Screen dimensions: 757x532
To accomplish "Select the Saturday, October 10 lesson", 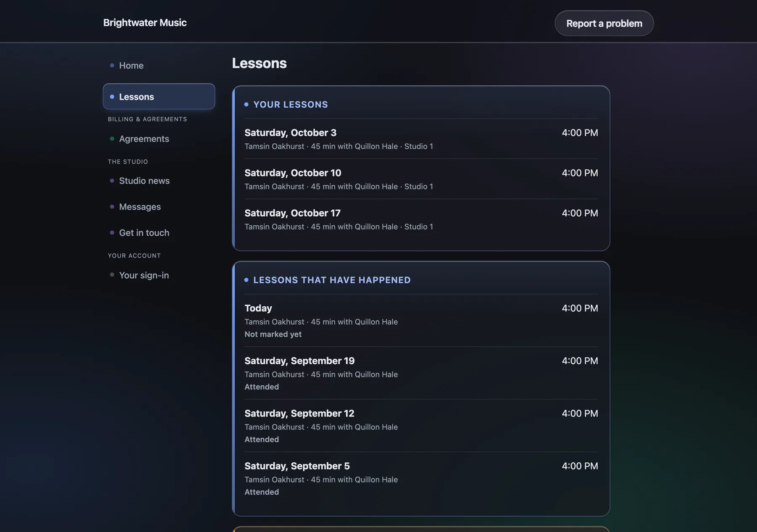I will point(421,179).
